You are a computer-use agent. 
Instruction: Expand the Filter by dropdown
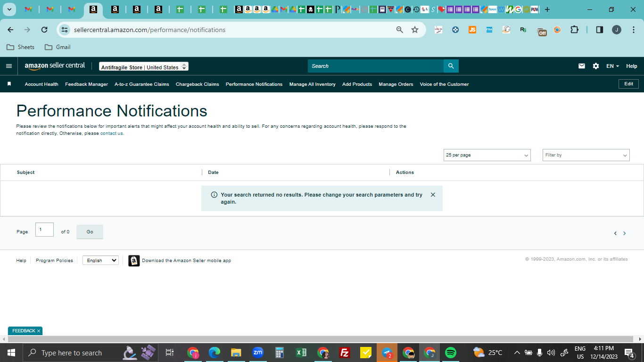point(586,155)
